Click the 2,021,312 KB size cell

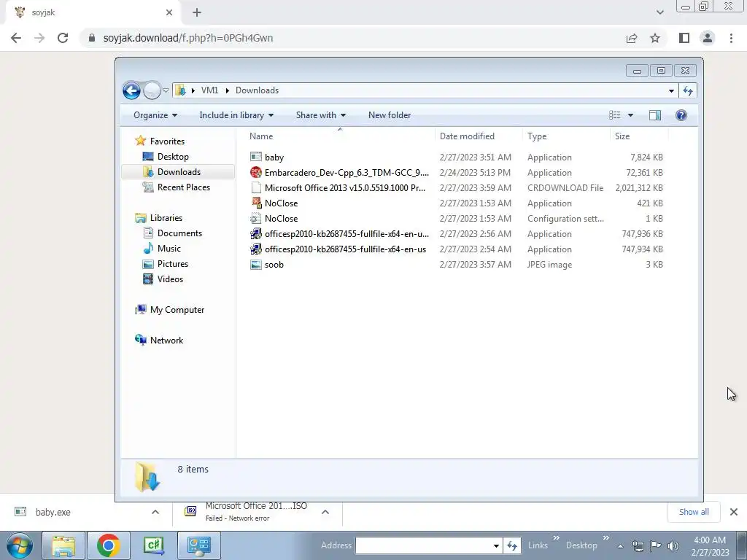639,187
